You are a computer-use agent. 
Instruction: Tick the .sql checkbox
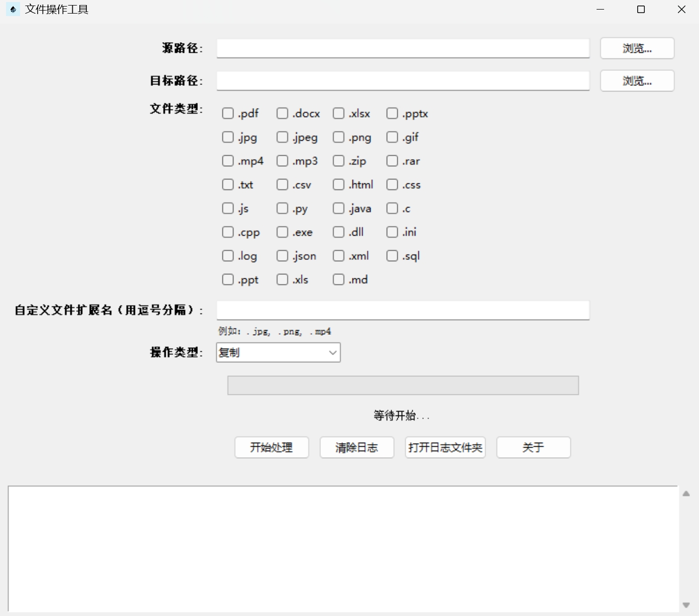coord(392,256)
